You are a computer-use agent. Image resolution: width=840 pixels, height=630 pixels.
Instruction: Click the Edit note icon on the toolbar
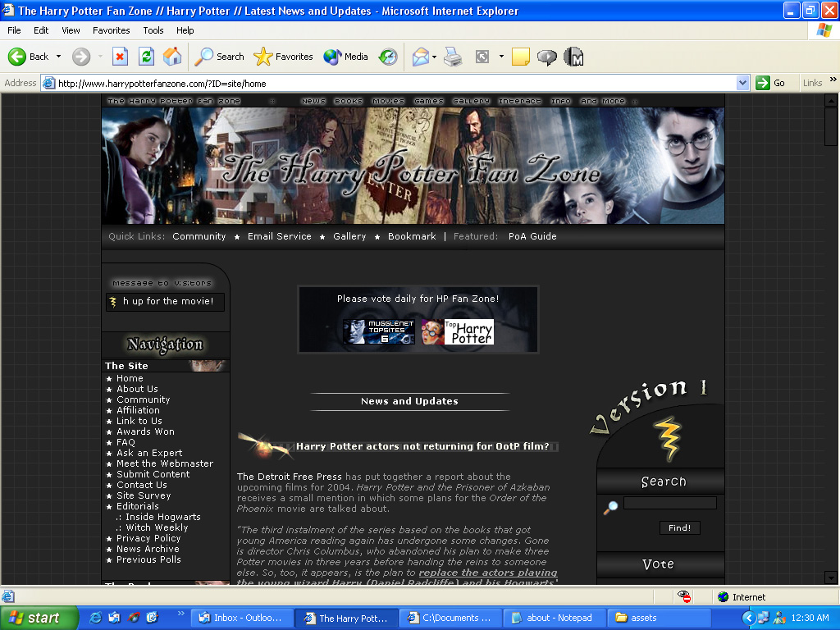(x=518, y=57)
